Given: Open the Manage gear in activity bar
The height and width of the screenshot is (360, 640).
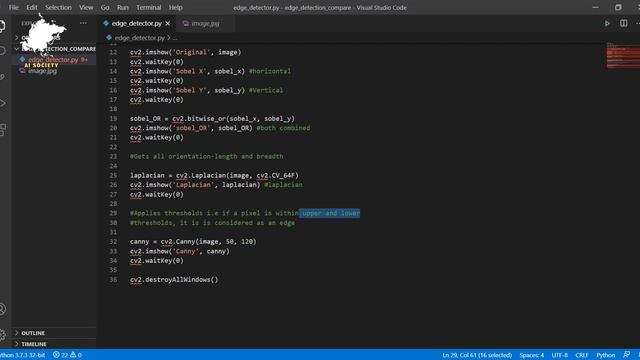Looking at the screenshot, I should (2, 335).
